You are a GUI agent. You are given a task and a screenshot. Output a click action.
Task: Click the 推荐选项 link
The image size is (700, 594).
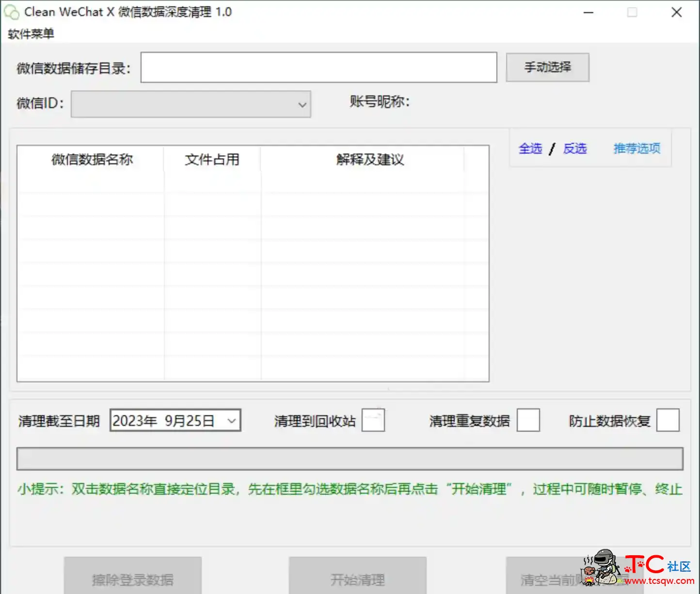636,148
